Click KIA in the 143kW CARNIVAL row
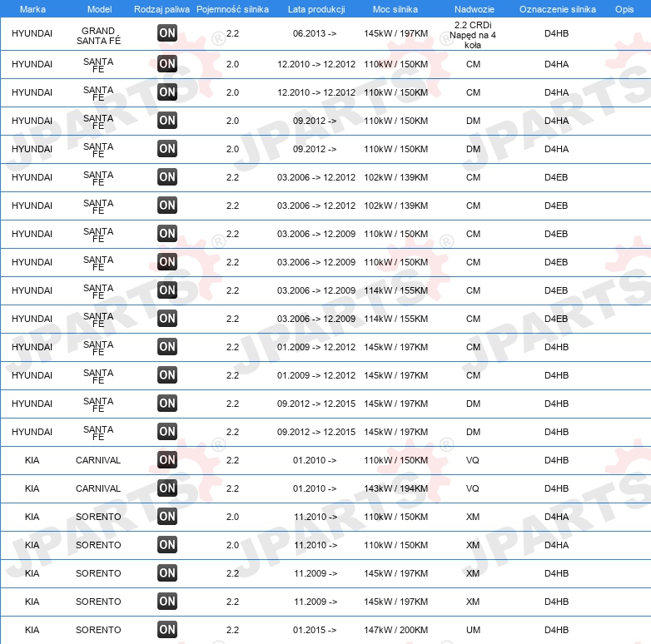This screenshot has height=644, width=651. (x=32, y=488)
